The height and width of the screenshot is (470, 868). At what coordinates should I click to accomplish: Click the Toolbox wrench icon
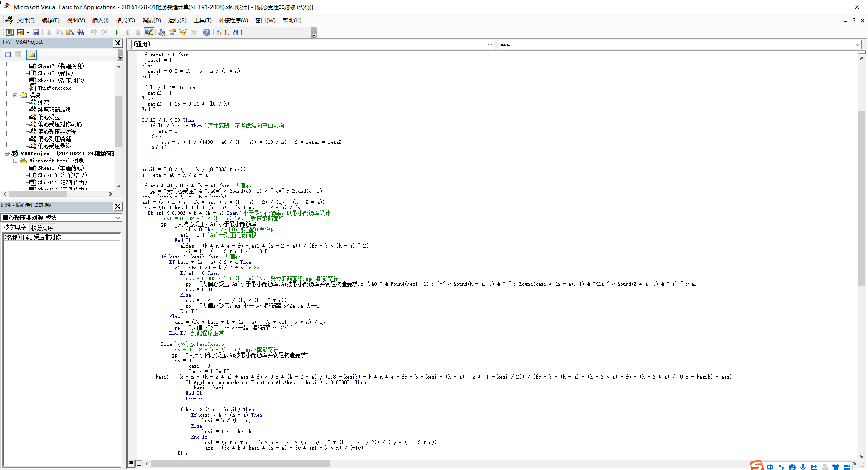click(194, 32)
